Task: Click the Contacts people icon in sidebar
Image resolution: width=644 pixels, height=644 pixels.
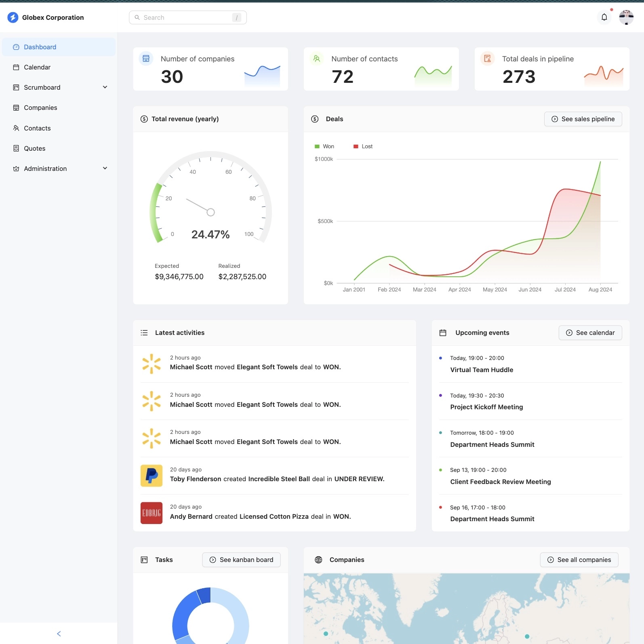Action: click(16, 128)
